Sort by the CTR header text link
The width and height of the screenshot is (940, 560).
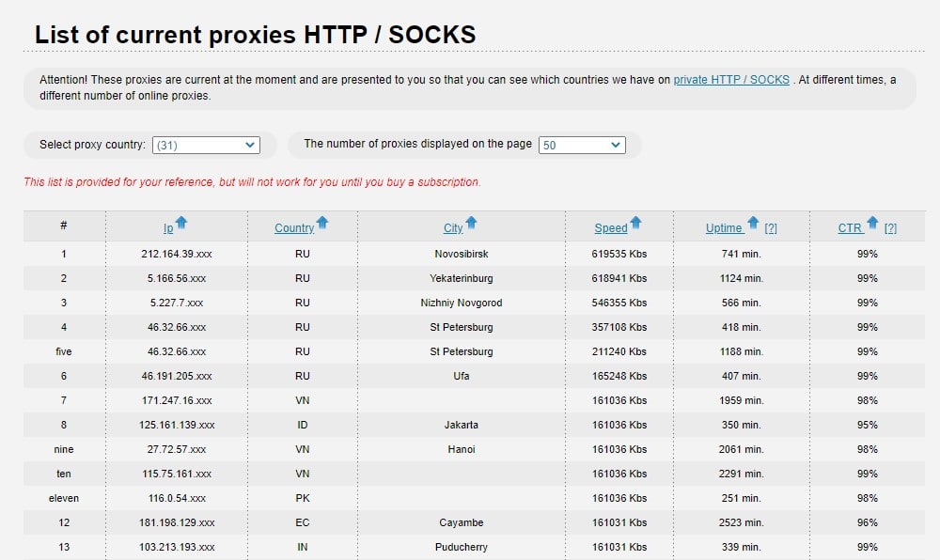click(x=850, y=228)
